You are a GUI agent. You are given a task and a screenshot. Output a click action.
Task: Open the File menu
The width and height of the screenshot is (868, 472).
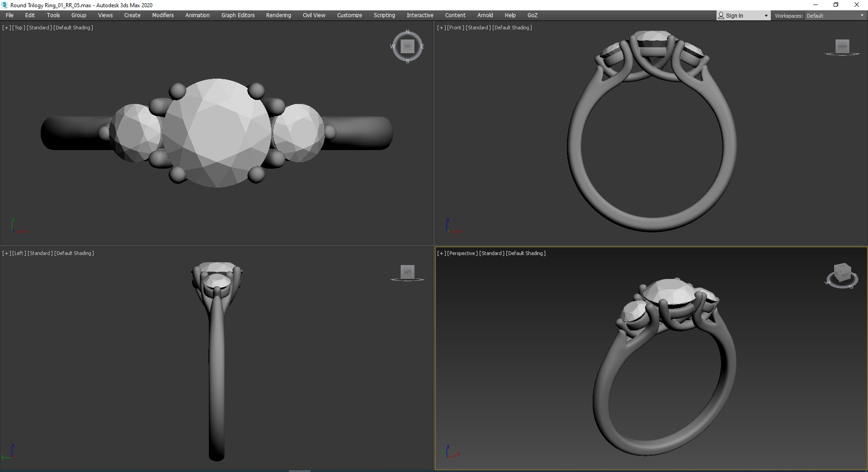[9, 15]
